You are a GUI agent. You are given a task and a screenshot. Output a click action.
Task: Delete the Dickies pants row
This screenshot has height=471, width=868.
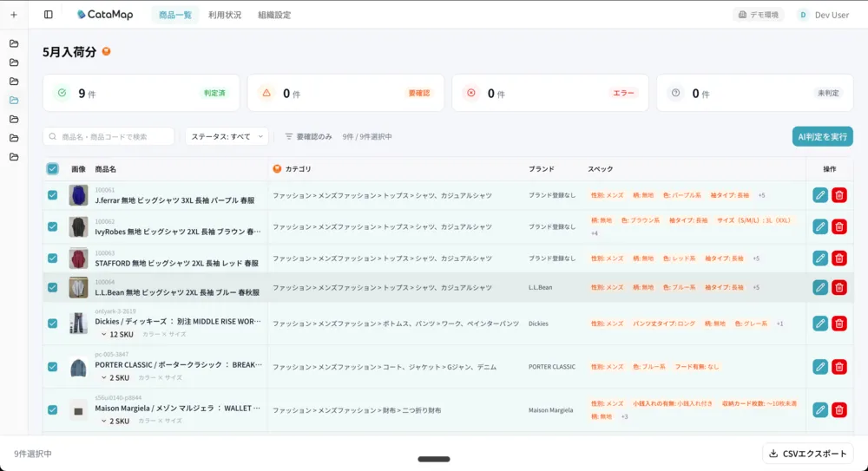839,324
